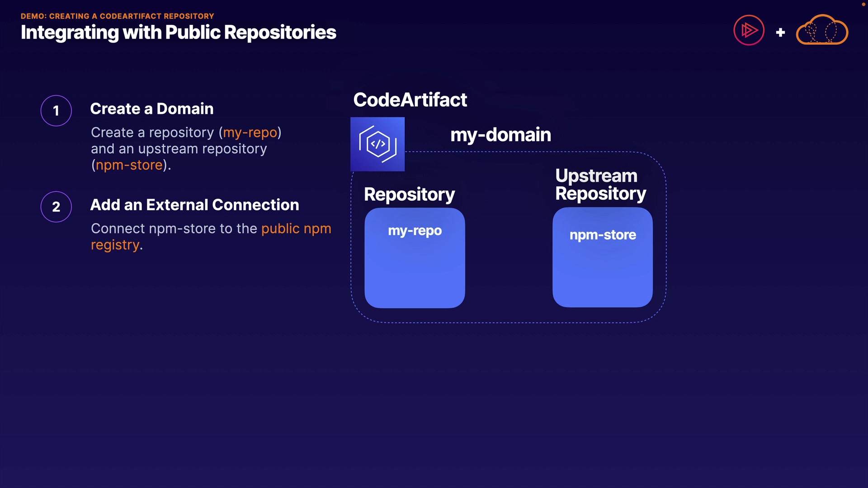Click the step 2 circle number
The width and height of the screenshot is (868, 488).
coord(56,207)
